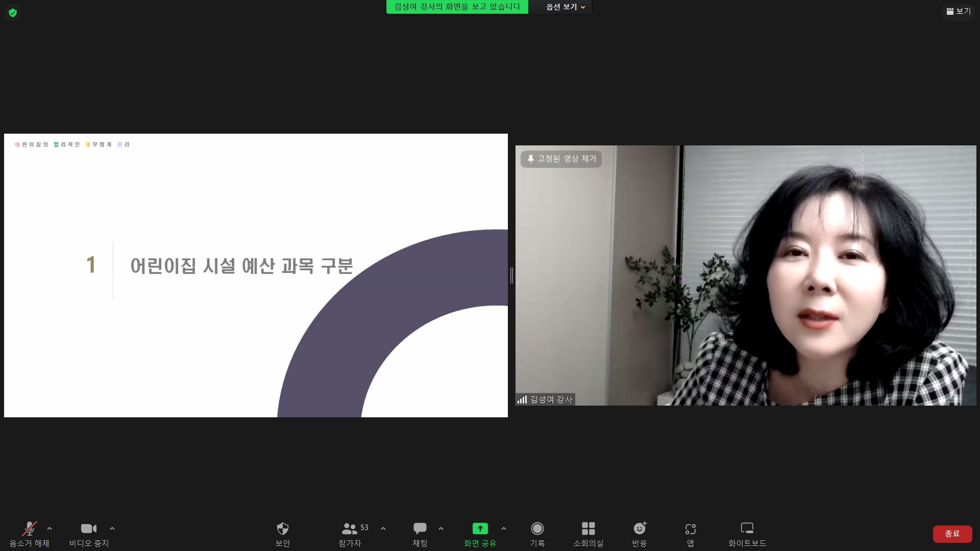Viewport: 980px width, 551px height.
Task: Remove pinned video via 고정된 영상 제거
Action: 561,159
